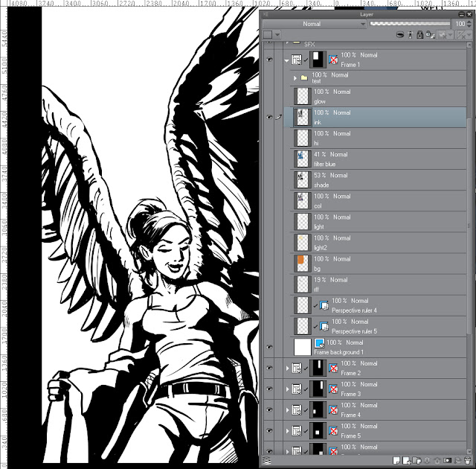Create a New Layer Folder
The width and height of the screenshot is (476, 469).
(x=416, y=461)
